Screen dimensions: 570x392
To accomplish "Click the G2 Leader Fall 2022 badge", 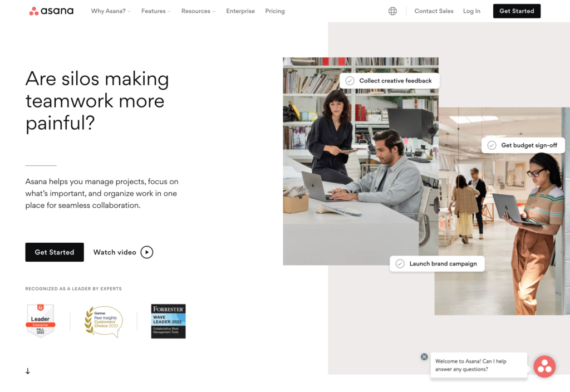I will click(x=40, y=321).
